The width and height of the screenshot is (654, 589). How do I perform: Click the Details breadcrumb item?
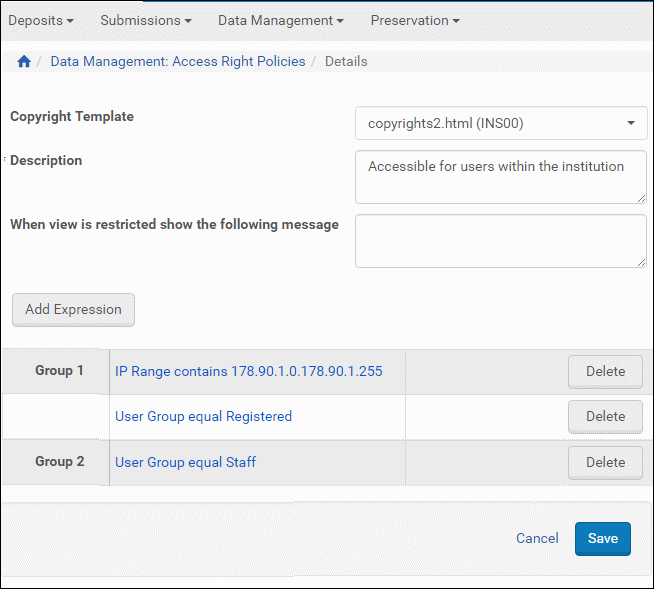click(346, 62)
